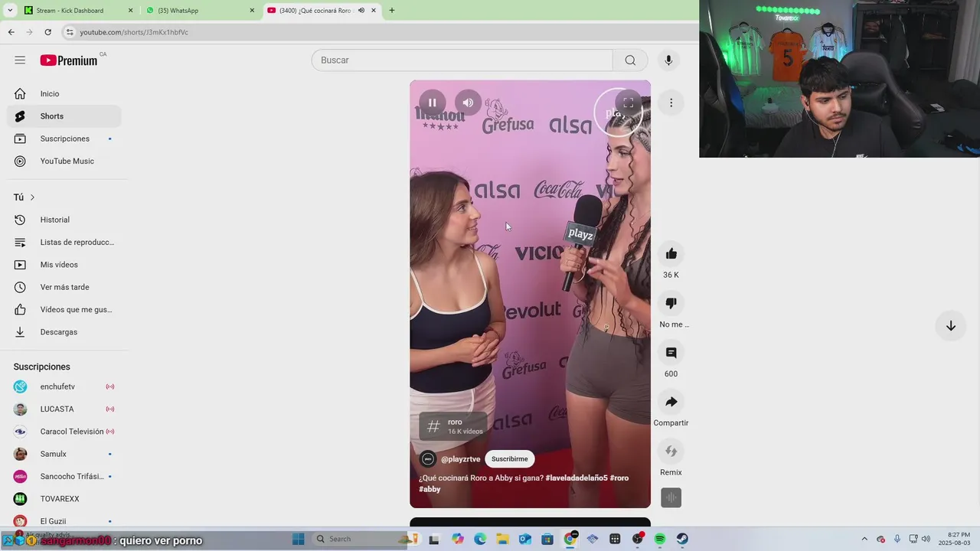Open Windows Start menu

pos(299,539)
